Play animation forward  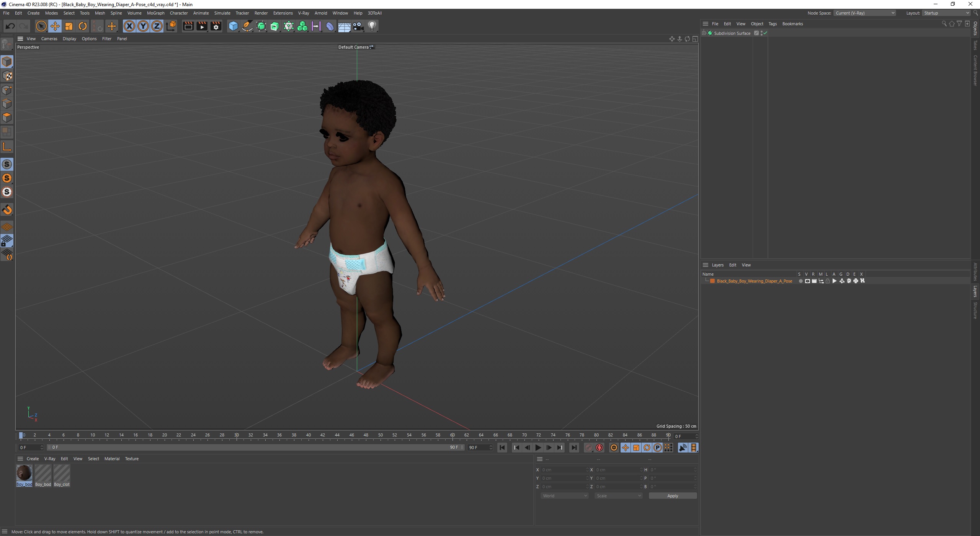(538, 448)
